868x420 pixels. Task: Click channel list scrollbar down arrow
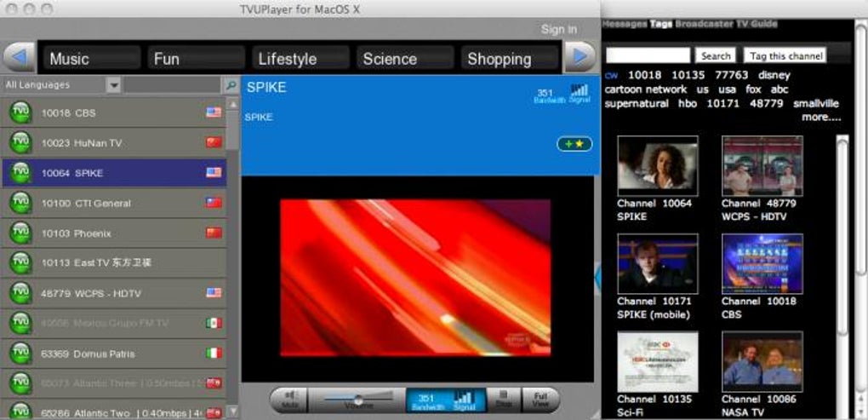tap(233, 411)
